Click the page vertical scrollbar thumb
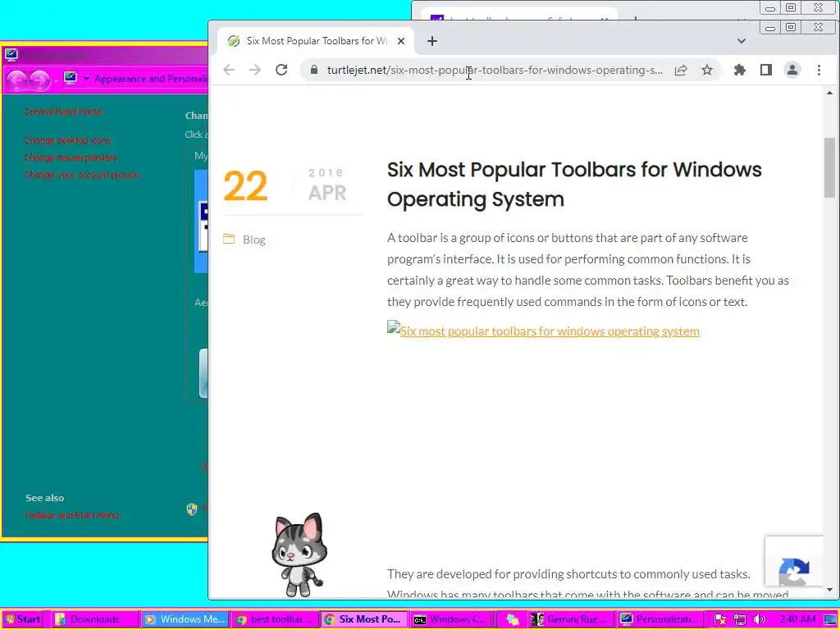This screenshot has height=630, width=840. (x=830, y=167)
